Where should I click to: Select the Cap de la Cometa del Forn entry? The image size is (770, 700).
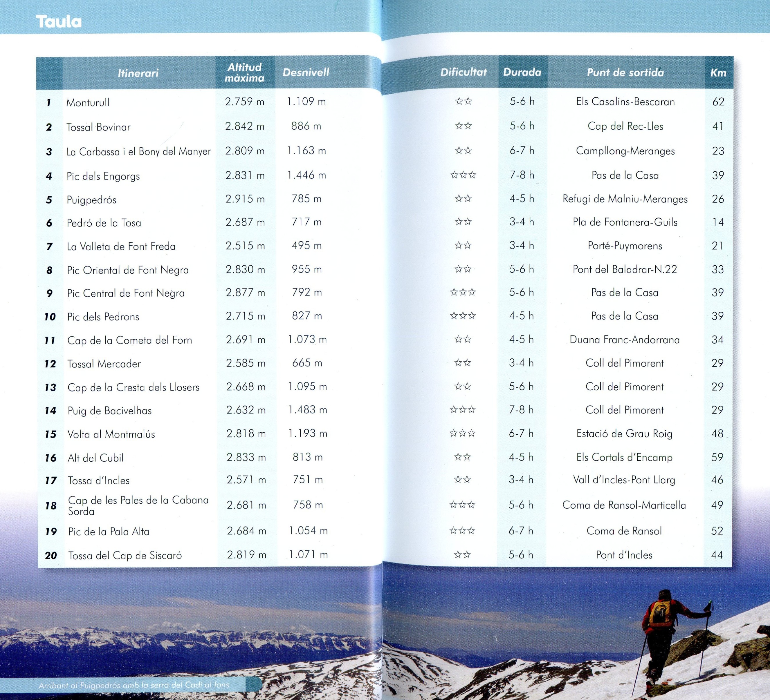pos(129,340)
